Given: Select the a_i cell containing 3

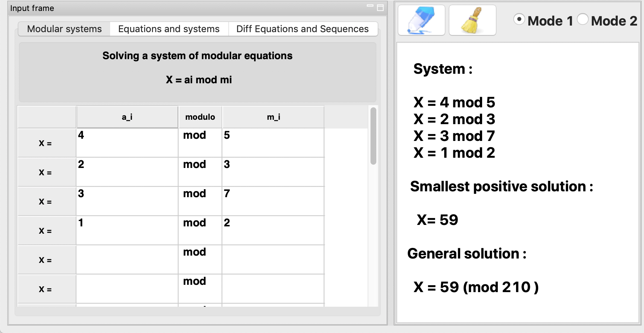Looking at the screenshot, I should [127, 201].
